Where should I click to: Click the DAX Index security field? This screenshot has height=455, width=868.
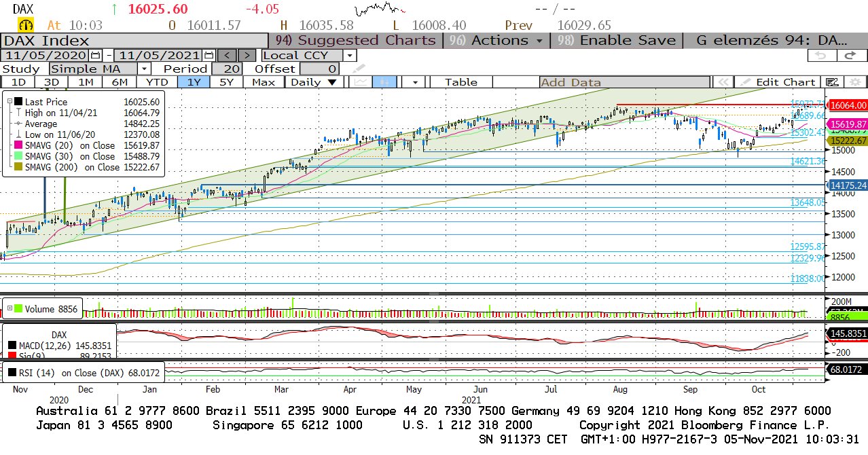[x=134, y=40]
